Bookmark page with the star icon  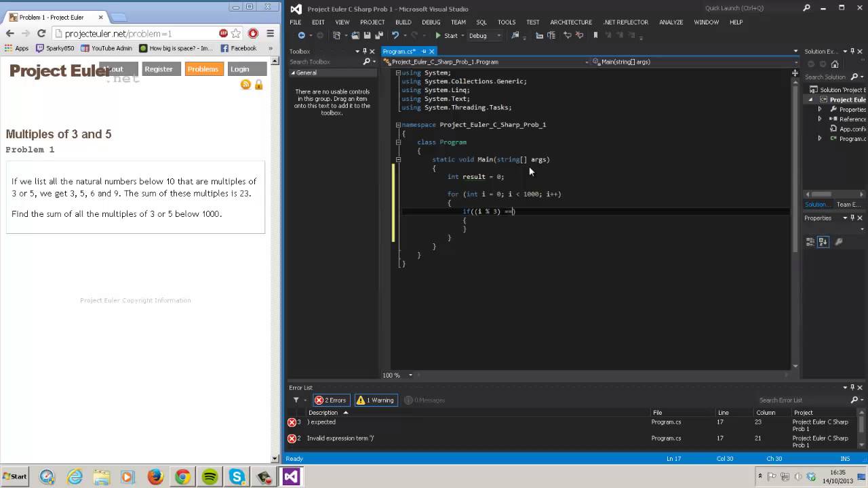coord(236,33)
